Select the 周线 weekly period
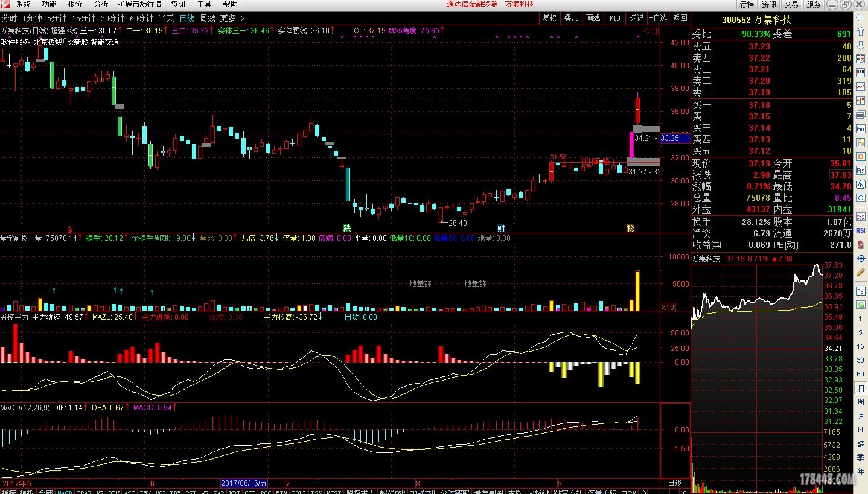868x494 pixels. pyautogui.click(x=207, y=18)
